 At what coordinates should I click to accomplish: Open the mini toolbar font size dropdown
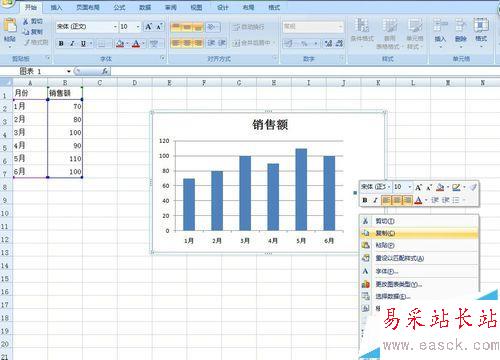410,187
